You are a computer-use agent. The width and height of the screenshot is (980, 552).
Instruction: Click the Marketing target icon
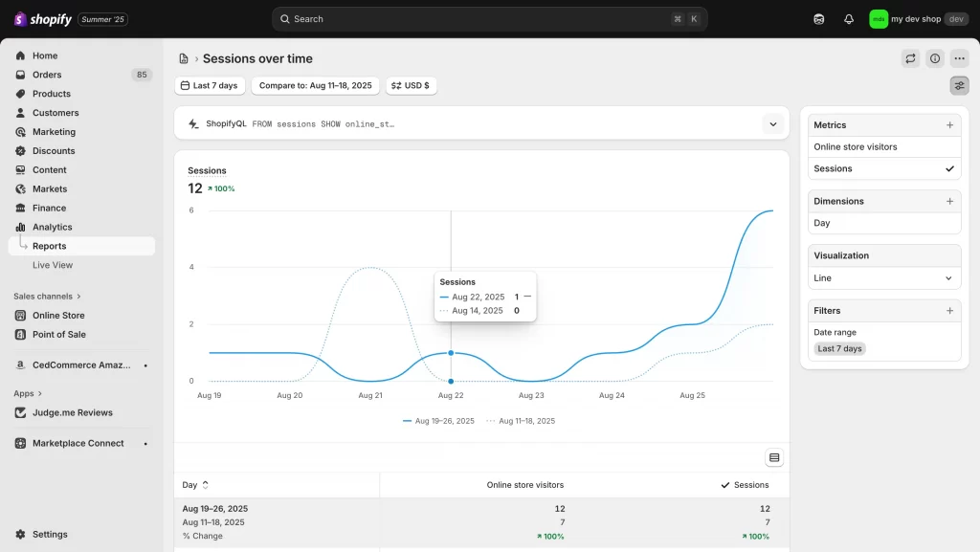click(x=21, y=132)
